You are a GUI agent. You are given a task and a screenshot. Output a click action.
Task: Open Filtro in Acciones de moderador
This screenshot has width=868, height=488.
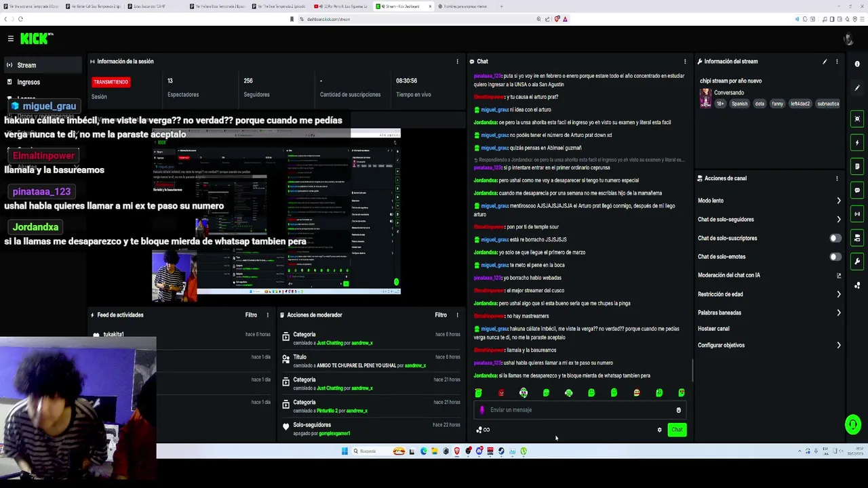pos(441,315)
